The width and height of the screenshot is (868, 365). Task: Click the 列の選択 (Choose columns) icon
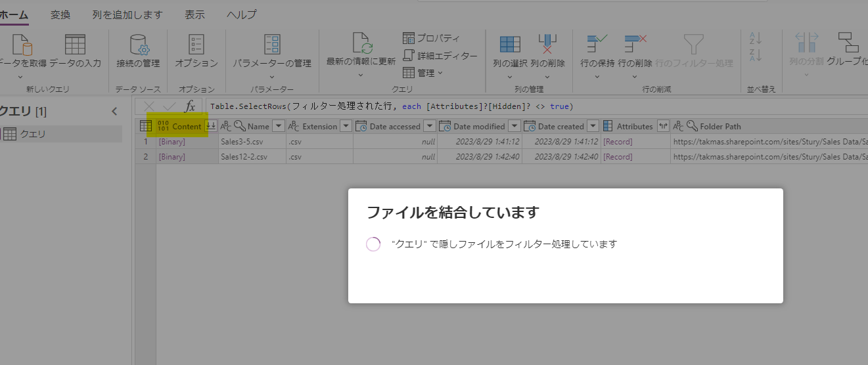510,44
